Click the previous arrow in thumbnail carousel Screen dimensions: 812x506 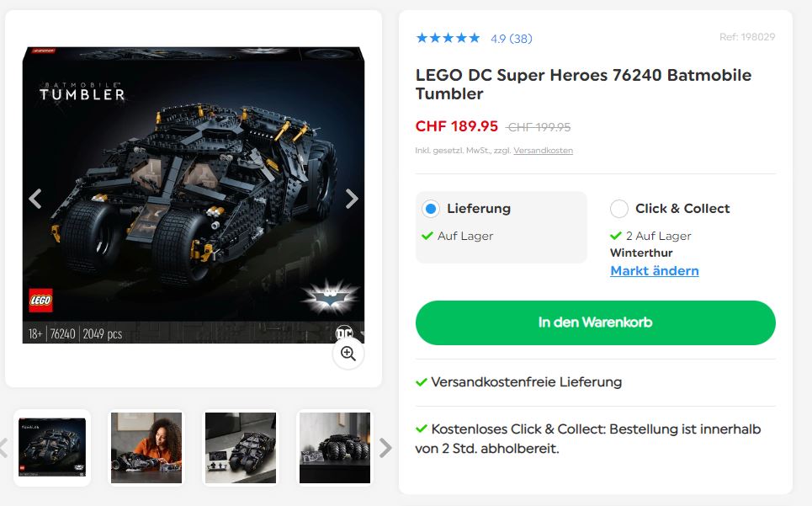[3, 448]
